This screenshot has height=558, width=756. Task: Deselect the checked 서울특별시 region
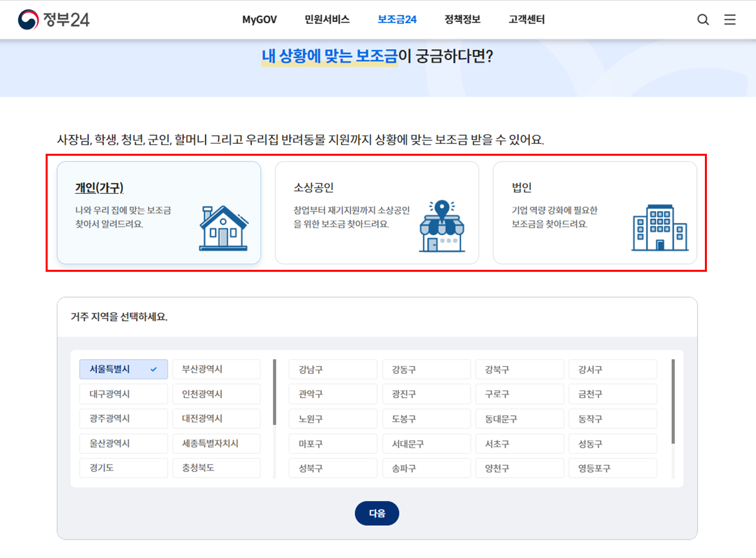coord(124,369)
